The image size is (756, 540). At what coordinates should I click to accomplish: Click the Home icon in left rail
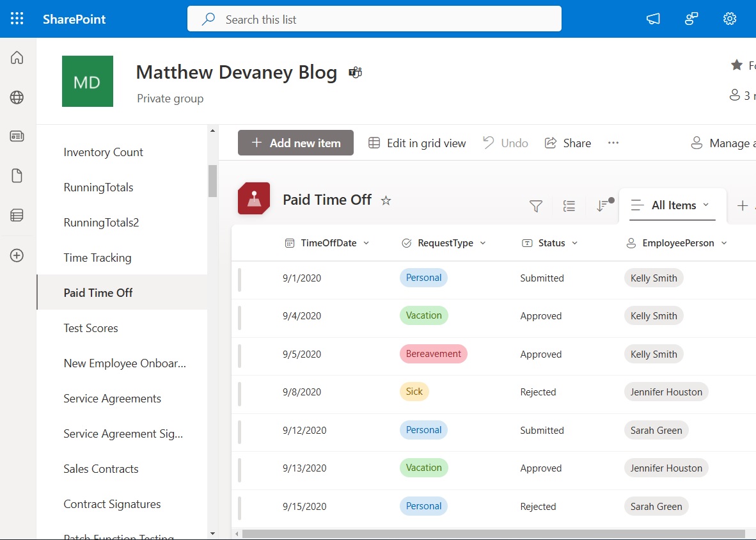click(x=17, y=58)
